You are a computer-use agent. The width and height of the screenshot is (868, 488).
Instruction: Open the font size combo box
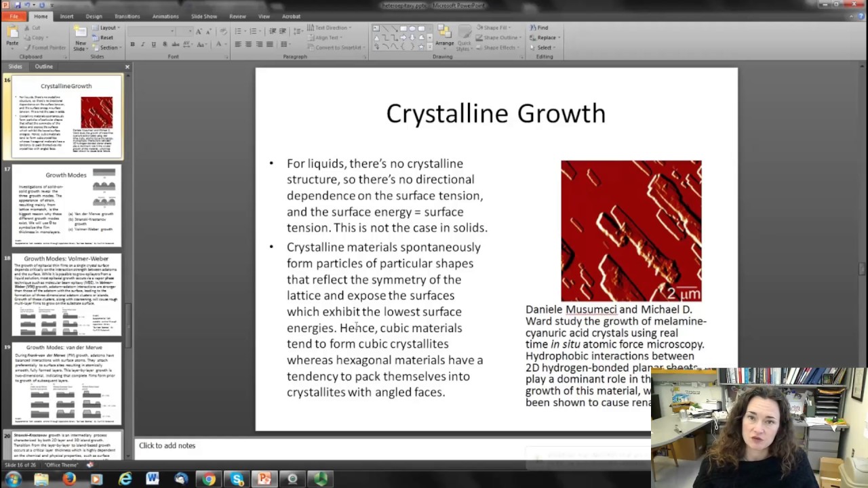tap(184, 31)
